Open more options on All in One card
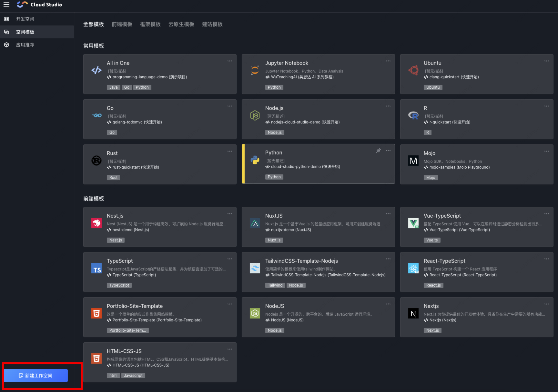Image resolution: width=558 pixels, height=392 pixels. click(230, 61)
